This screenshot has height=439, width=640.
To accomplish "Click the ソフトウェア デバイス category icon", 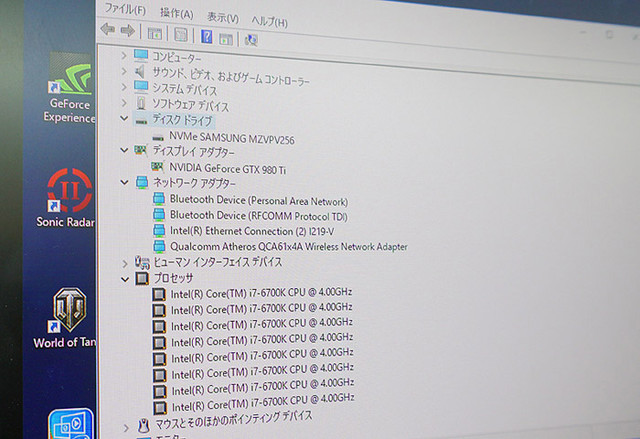I will 141,103.
